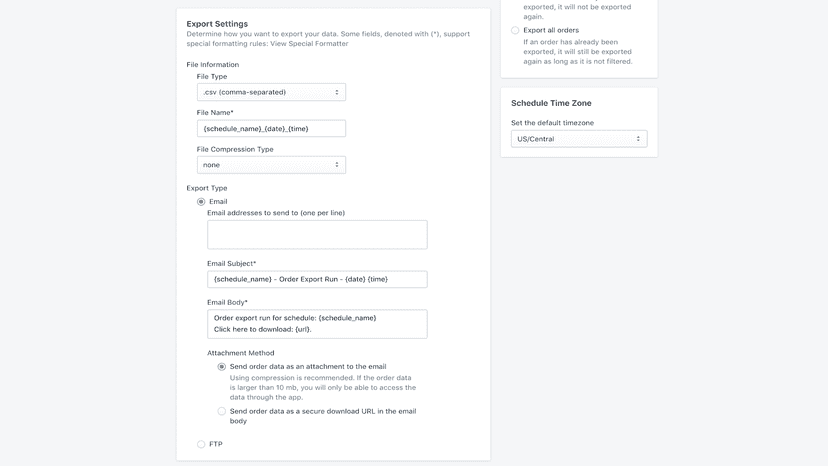Open the File Compression Type dropdown
Image resolution: width=828 pixels, height=466 pixels.
271,165
